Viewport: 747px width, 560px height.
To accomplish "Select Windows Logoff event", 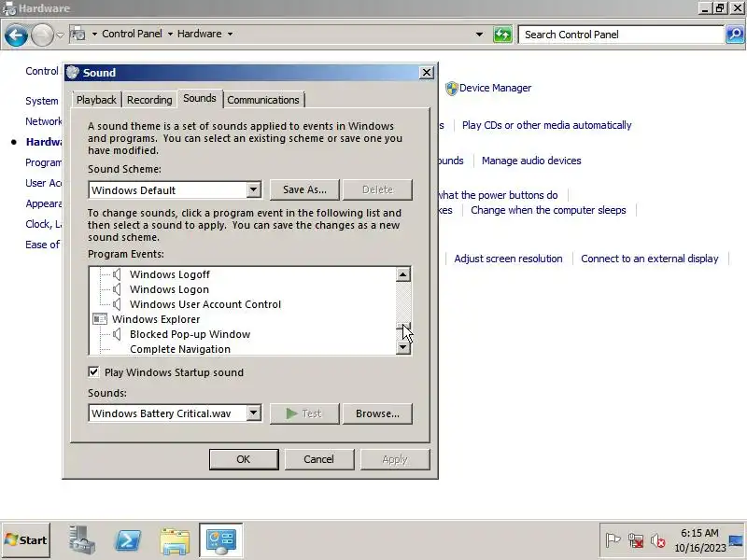I will point(170,274).
